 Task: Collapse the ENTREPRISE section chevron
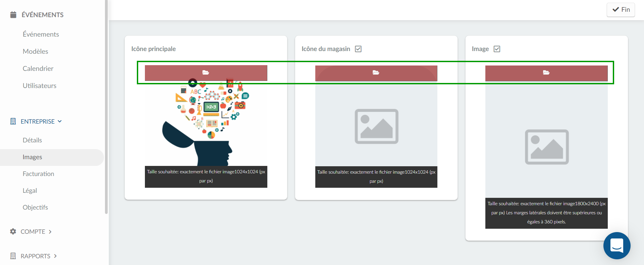coord(60,121)
